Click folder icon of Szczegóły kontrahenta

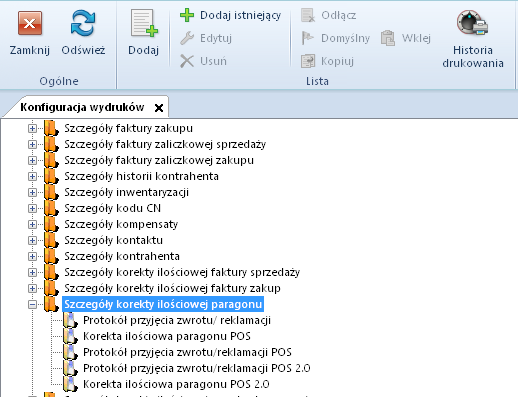[51, 256]
